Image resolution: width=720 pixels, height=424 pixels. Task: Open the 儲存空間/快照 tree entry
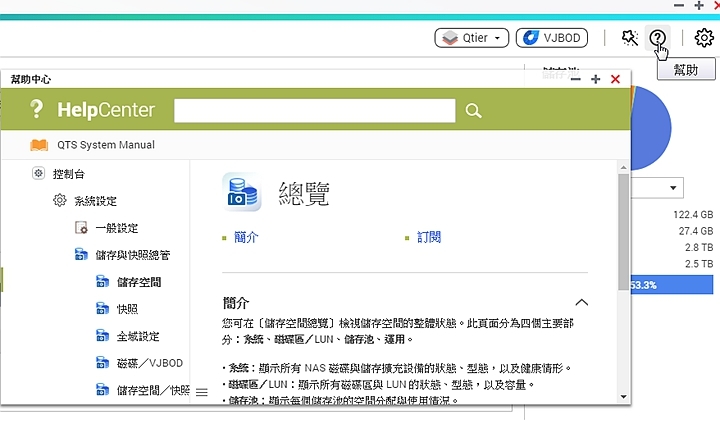(153, 390)
